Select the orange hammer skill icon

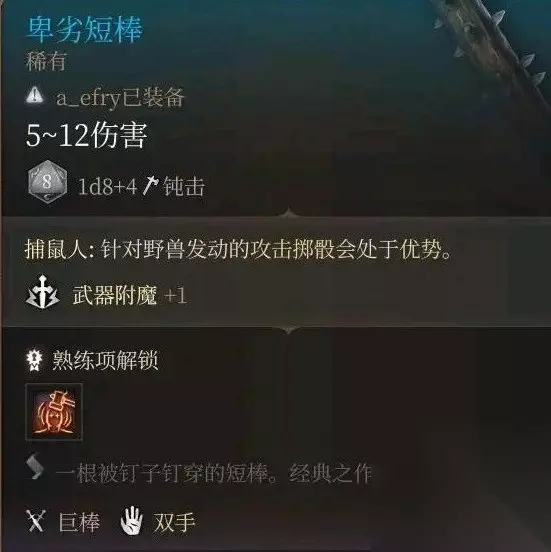pos(54,412)
